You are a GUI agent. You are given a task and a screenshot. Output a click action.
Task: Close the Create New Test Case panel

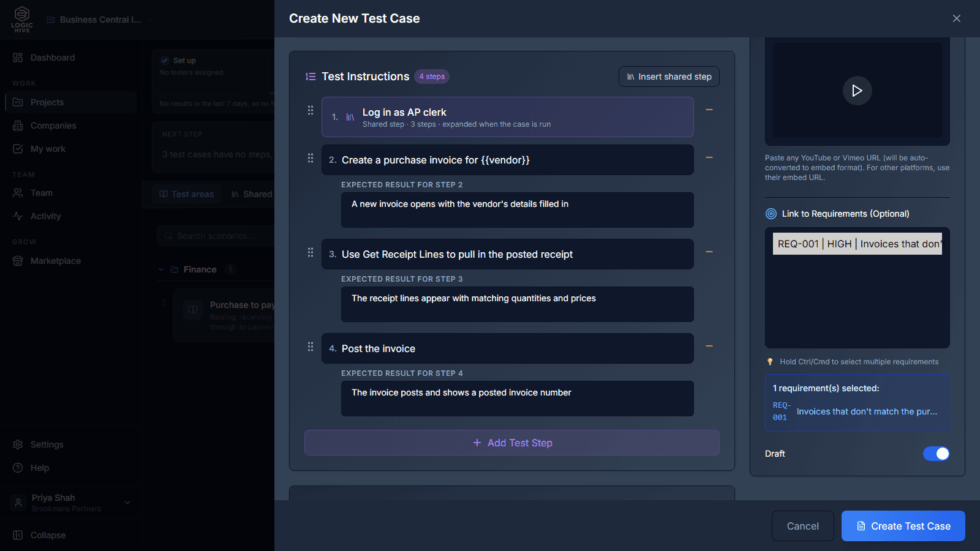(x=957, y=18)
